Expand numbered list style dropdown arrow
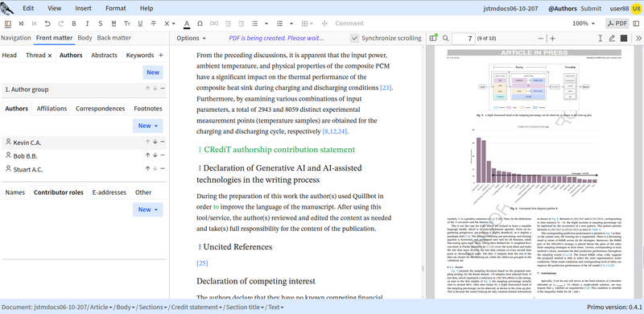Image resolution: width=644 pixels, height=314 pixels. (291, 23)
